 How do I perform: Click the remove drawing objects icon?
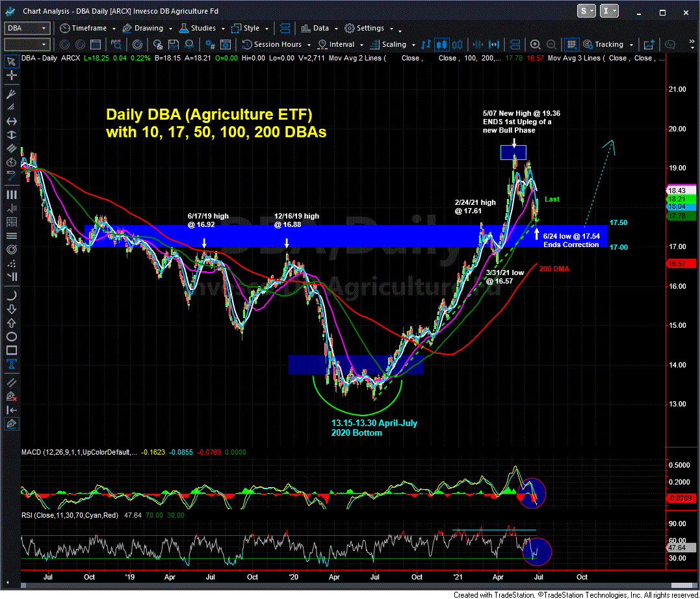coord(12,396)
